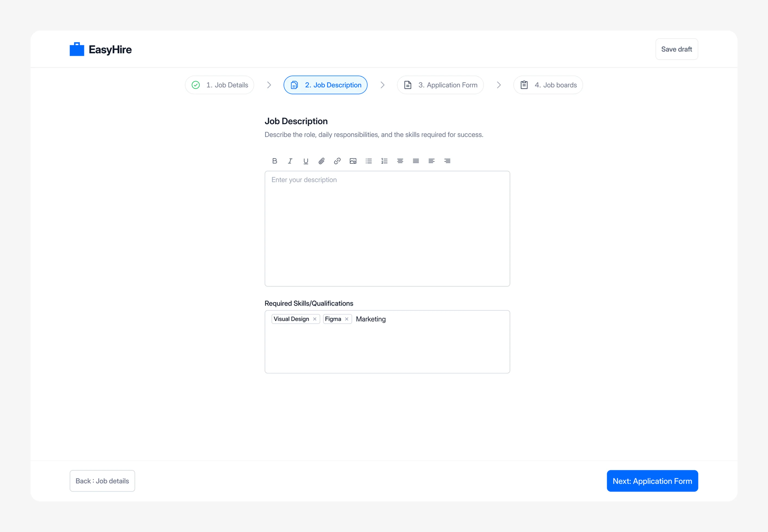768x532 pixels.
Task: Toggle italic formatting
Action: [x=290, y=161]
